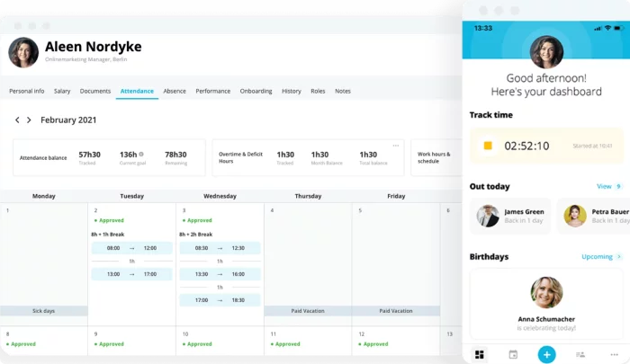
Task: Go to next month after February 2021
Action: click(29, 120)
